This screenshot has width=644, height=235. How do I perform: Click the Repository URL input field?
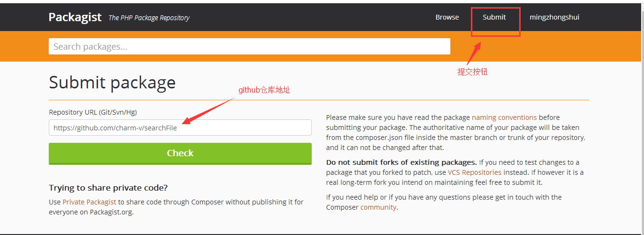coord(180,128)
